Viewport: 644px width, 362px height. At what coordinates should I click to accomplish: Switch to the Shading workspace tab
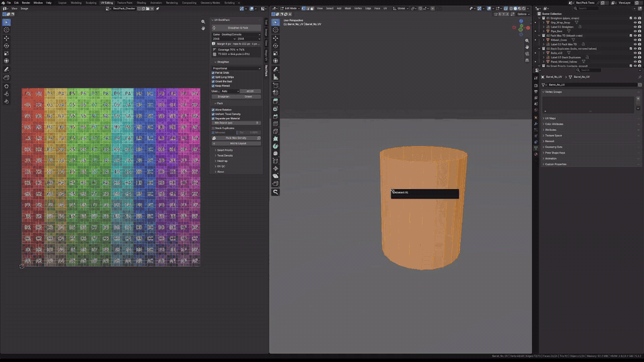pyautogui.click(x=142, y=3)
